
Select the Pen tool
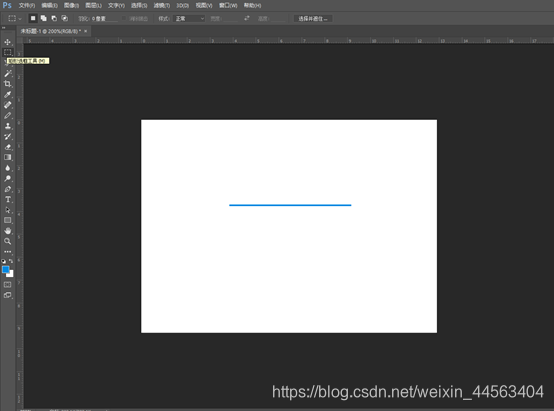[7, 189]
